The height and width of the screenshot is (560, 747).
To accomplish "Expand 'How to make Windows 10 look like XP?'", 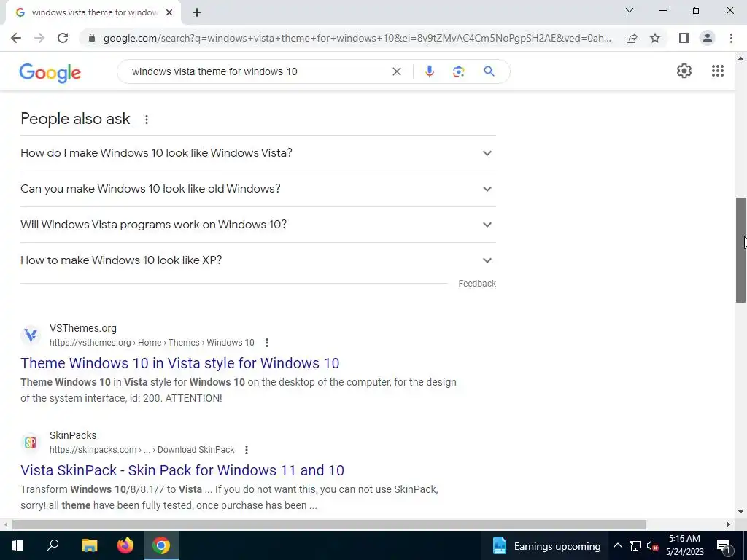I will pos(258,260).
